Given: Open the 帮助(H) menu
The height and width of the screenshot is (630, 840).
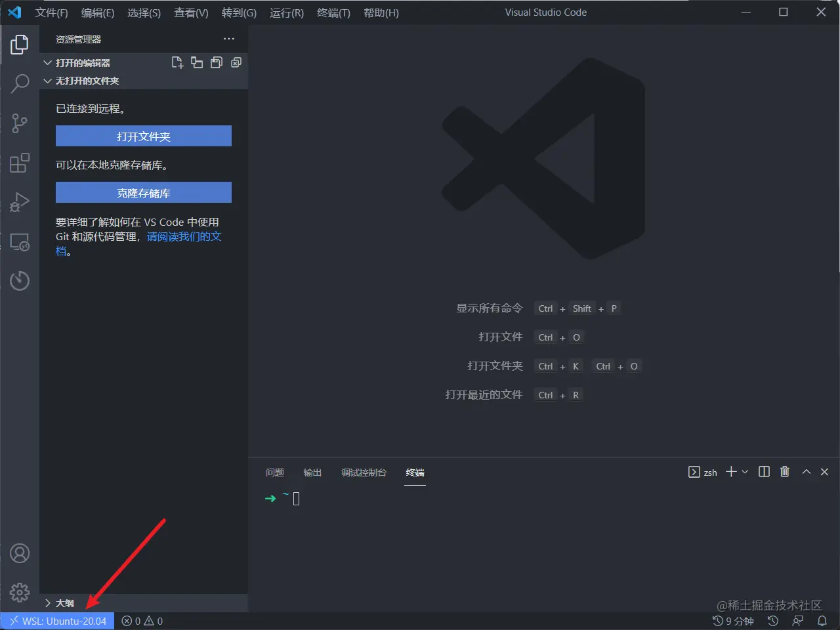Looking at the screenshot, I should (381, 13).
